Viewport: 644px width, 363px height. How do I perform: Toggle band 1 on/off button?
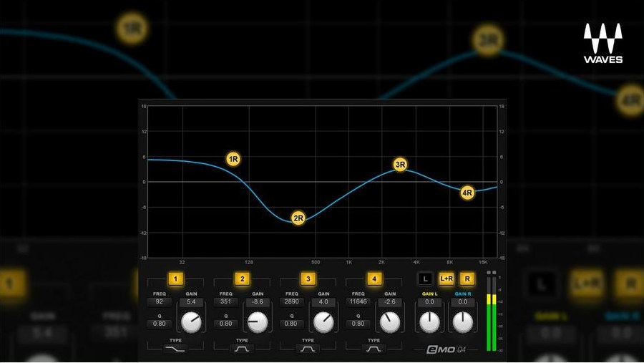tap(175, 279)
